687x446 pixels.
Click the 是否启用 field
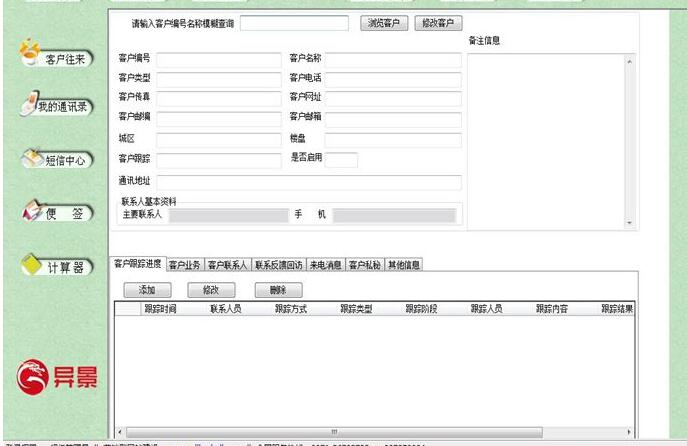click(x=341, y=159)
